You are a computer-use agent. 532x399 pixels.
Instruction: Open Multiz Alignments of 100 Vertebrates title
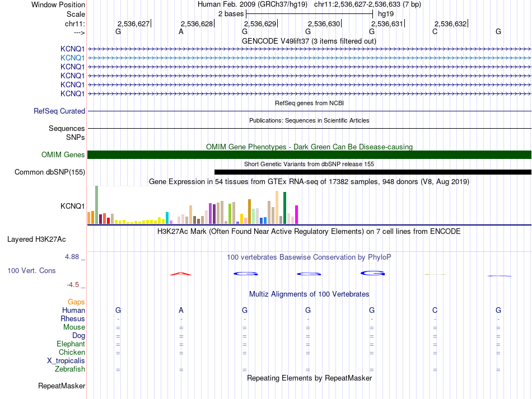point(309,294)
